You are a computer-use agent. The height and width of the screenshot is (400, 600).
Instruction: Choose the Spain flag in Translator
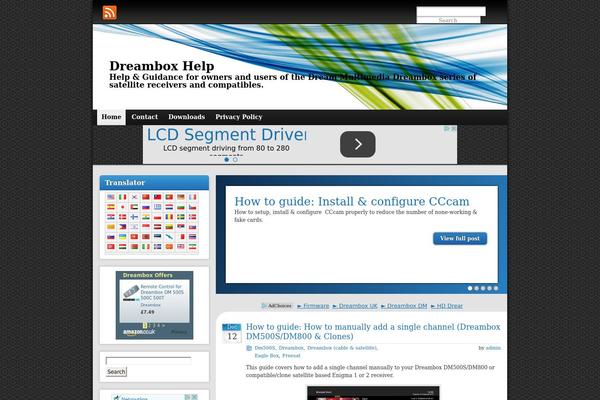tap(111, 207)
